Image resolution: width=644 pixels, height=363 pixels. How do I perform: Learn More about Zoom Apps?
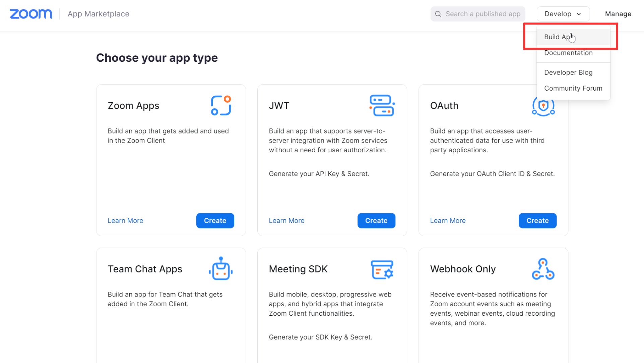click(x=125, y=221)
